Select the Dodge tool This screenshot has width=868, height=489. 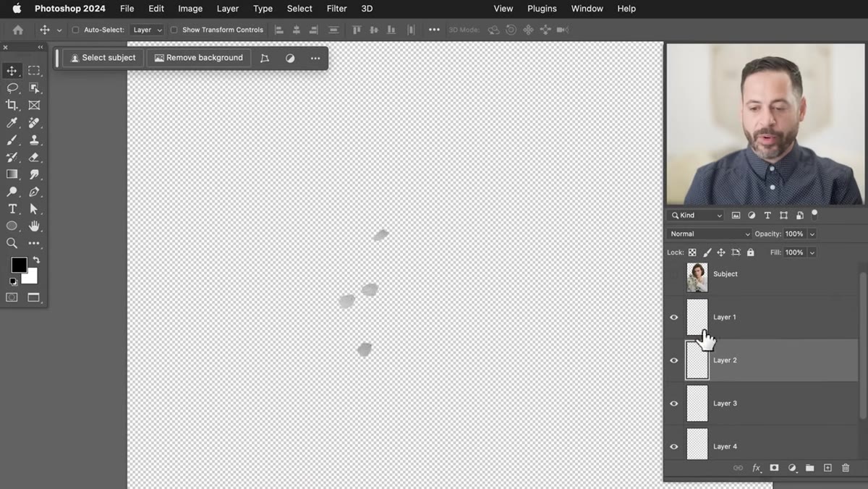tap(12, 192)
